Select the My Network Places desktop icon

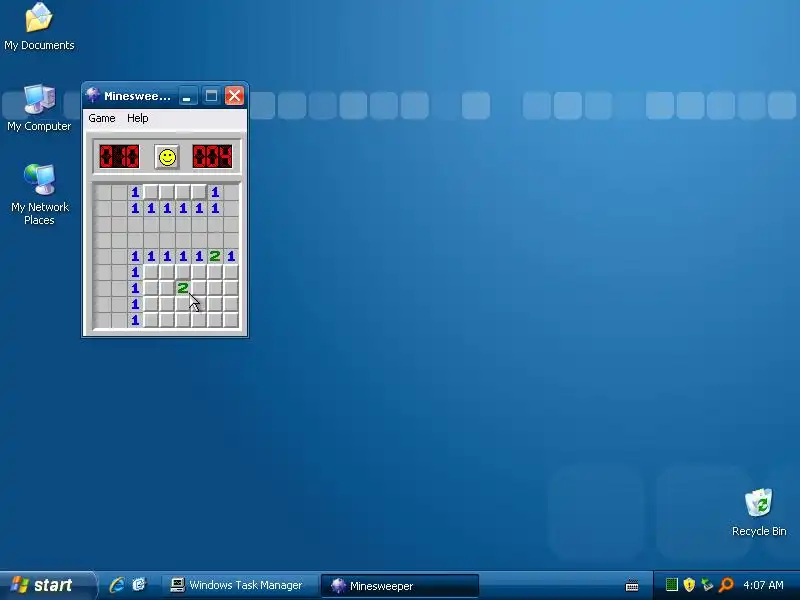(x=39, y=195)
